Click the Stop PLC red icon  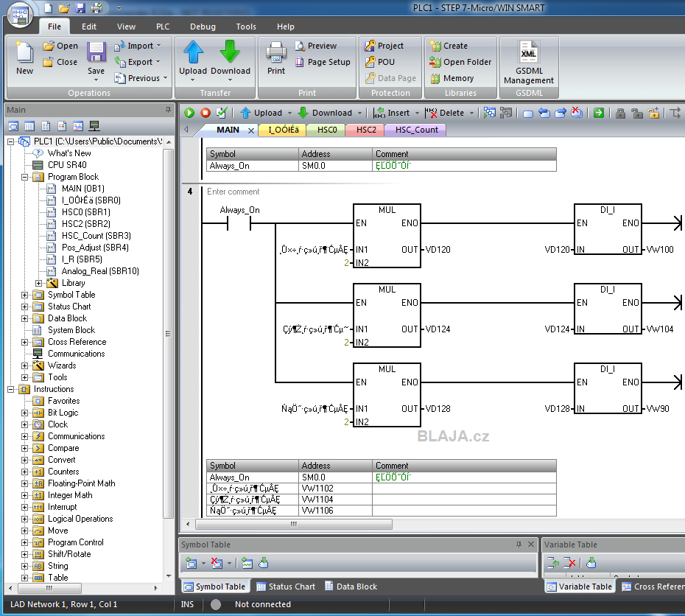tap(205, 113)
